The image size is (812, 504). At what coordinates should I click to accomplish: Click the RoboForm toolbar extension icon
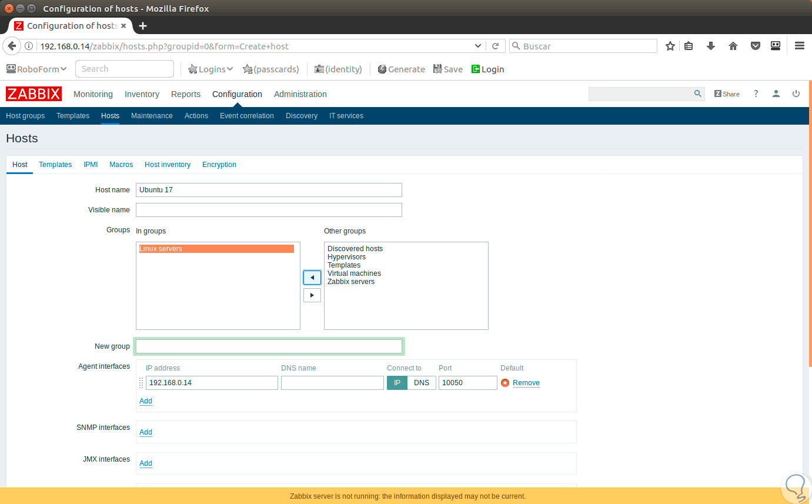click(x=776, y=46)
